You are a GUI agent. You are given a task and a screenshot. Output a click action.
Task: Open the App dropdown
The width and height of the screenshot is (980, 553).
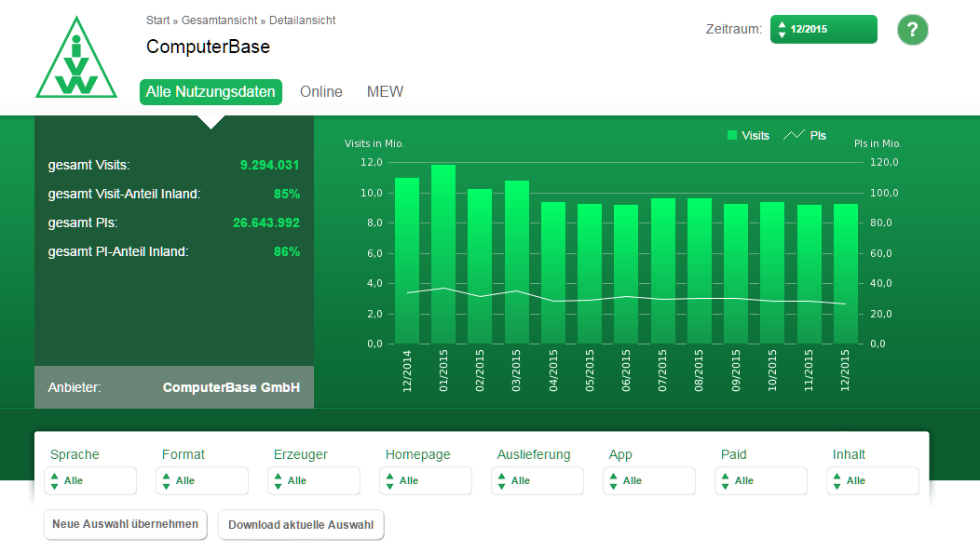point(649,480)
